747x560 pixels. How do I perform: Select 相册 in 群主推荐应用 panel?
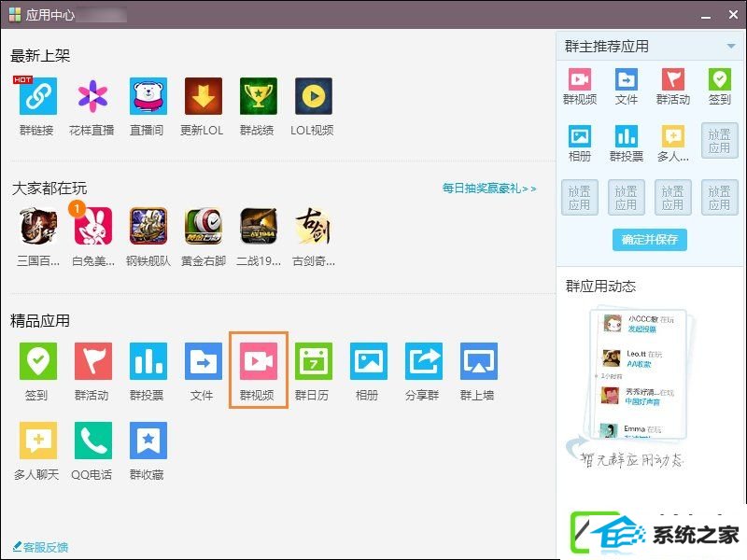[580, 136]
